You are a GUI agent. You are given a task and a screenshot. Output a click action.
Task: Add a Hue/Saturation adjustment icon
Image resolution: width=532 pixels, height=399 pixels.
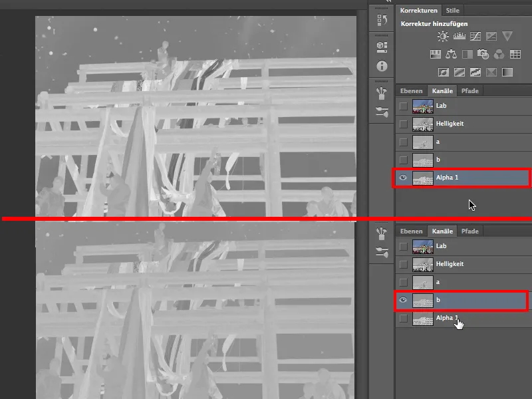[436, 54]
